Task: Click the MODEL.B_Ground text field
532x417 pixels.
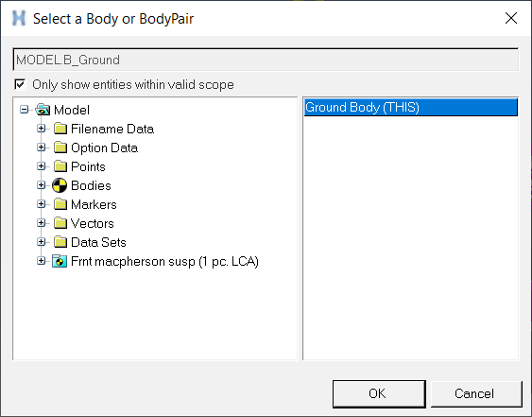Action: 266,60
